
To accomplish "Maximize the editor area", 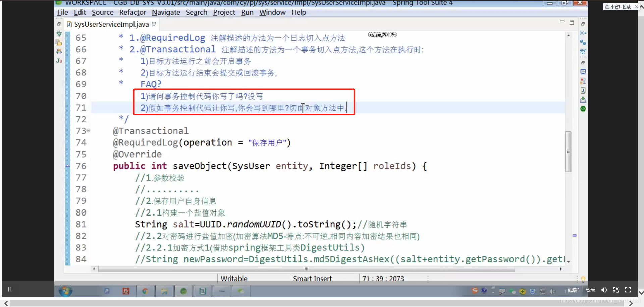I will pos(572,23).
